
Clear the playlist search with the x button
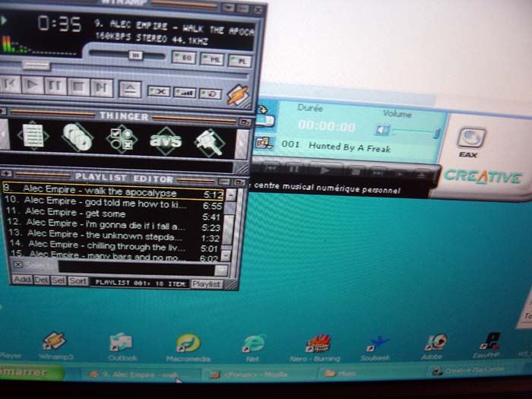pyautogui.click(x=18, y=264)
